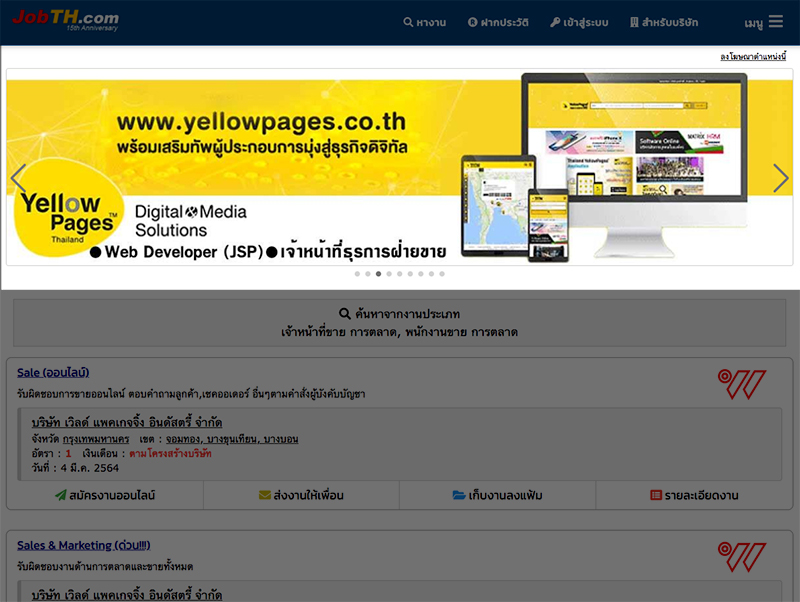Click the กรุงเทพมหานคร province link

[x=96, y=439]
